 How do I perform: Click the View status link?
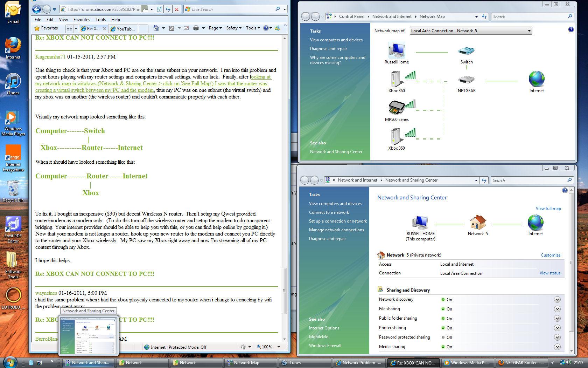click(550, 273)
